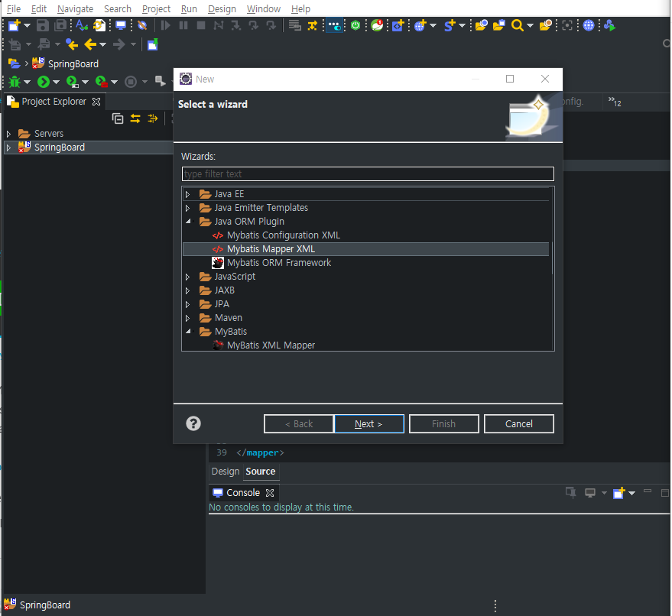Open the Navigate menu
672x616 pixels.
(75, 8)
